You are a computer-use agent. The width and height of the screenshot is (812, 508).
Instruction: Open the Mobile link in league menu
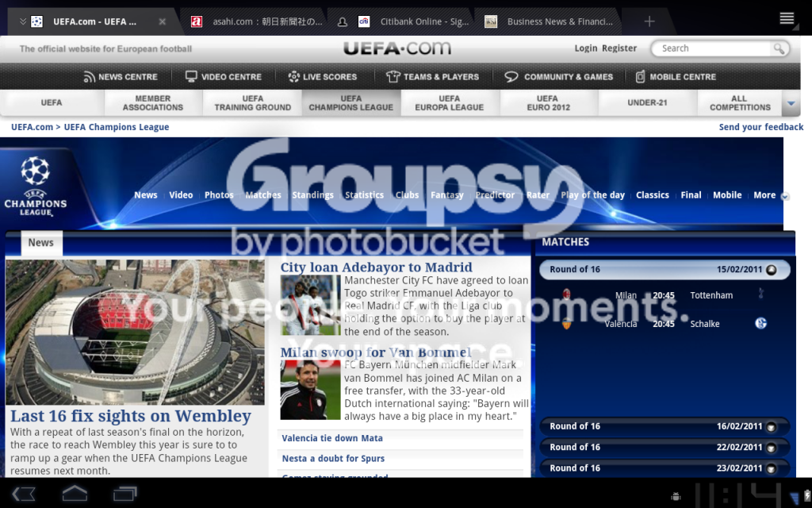pos(727,195)
